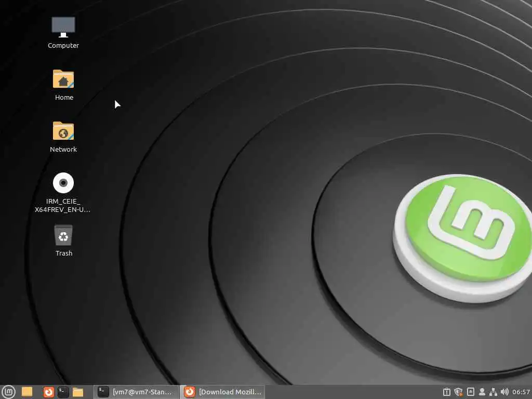Image resolution: width=532 pixels, height=399 pixels.
Task: Open Files manager from panel launcher
Action: click(x=78, y=392)
